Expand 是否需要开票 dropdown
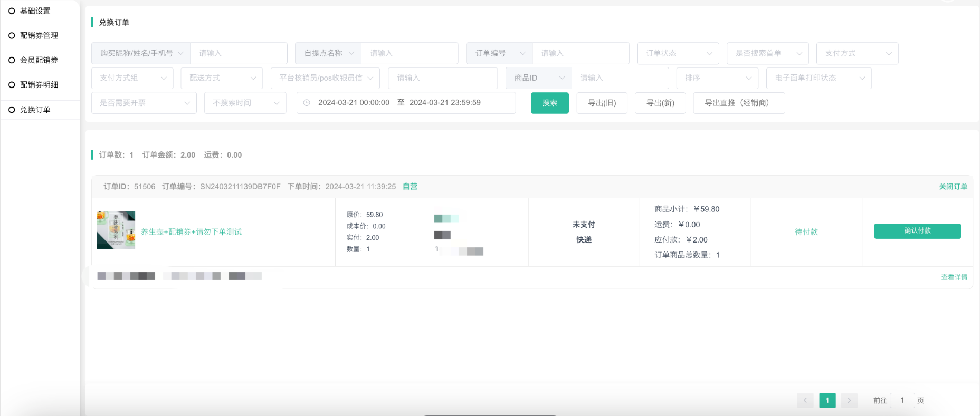The height and width of the screenshot is (416, 980). coord(144,103)
